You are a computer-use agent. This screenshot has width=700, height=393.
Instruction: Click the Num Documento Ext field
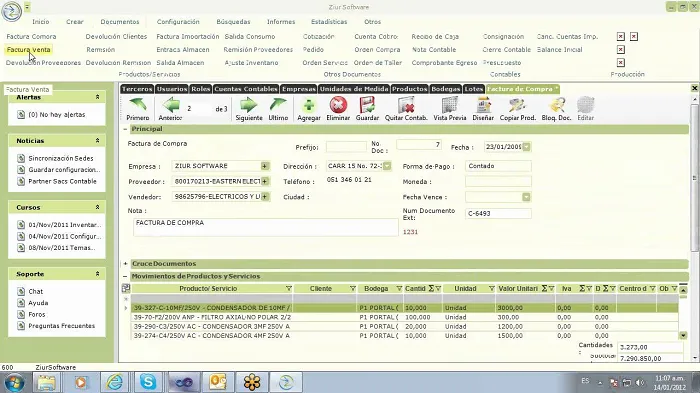[x=498, y=213]
